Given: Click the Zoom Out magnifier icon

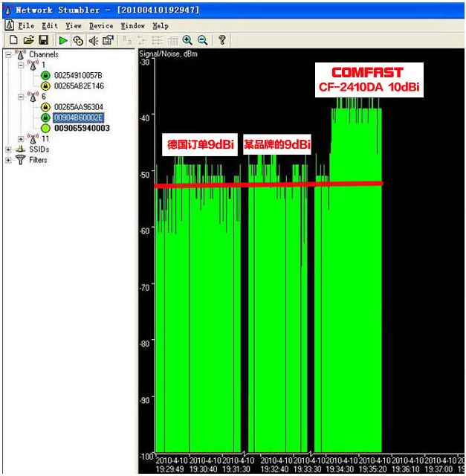Looking at the screenshot, I should pyautogui.click(x=202, y=40).
